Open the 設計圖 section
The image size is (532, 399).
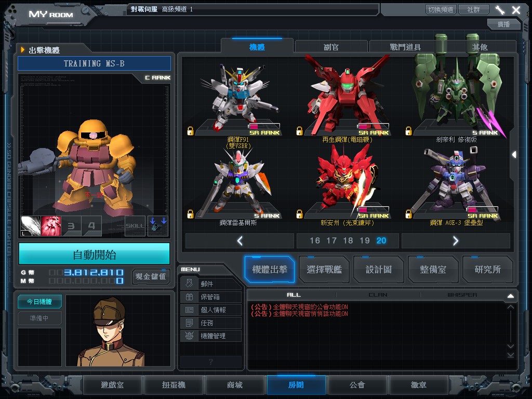pos(379,270)
